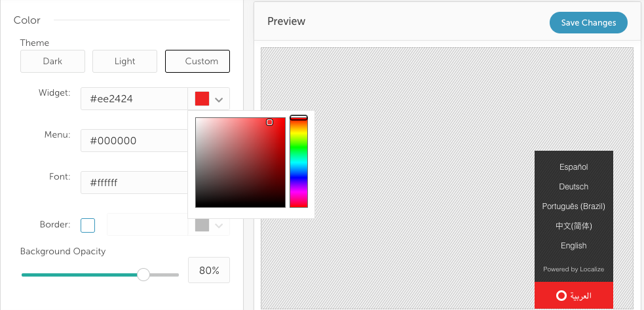
Task: Click the grey Border color swatch
Action: [x=202, y=225]
